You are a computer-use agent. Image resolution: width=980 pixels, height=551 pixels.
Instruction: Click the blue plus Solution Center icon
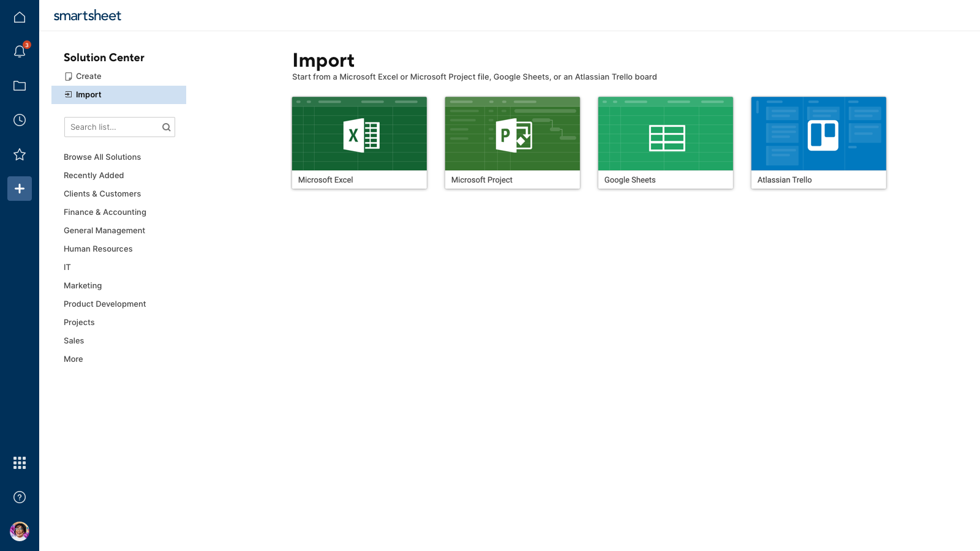[x=19, y=189]
